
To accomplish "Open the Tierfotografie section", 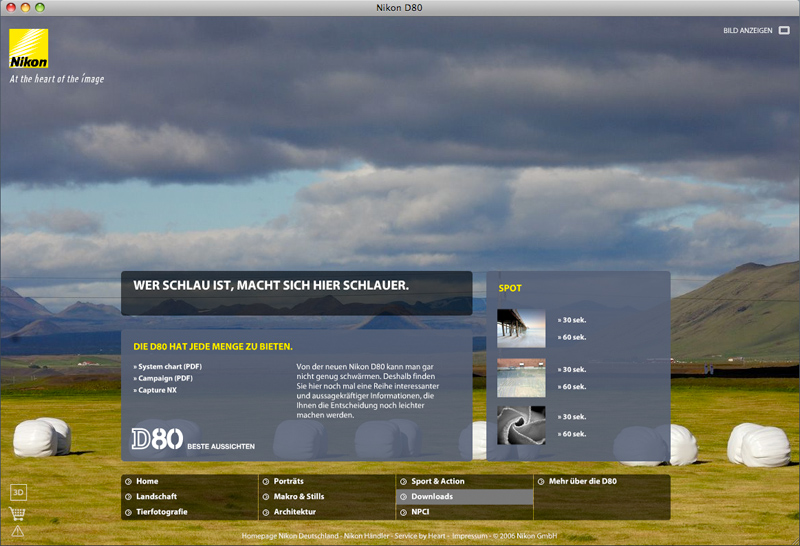I will [x=161, y=512].
